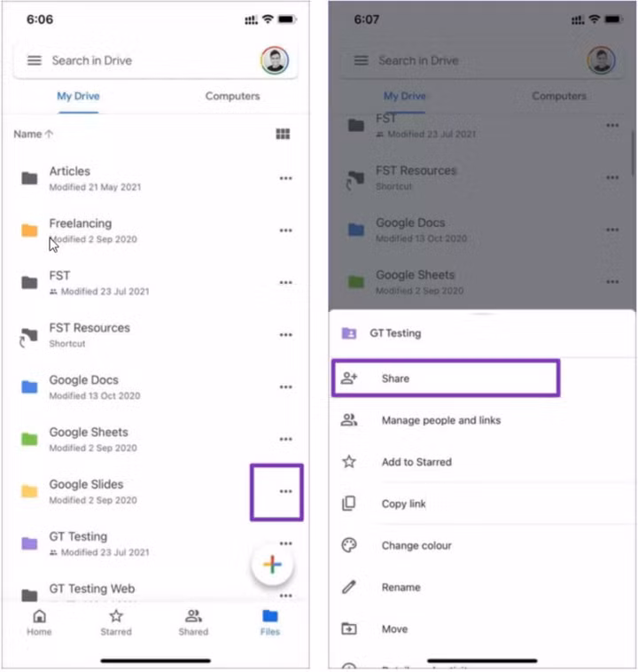Viewport: 638px width, 672px height.
Task: Switch to Computers tab in left screen
Action: point(233,96)
